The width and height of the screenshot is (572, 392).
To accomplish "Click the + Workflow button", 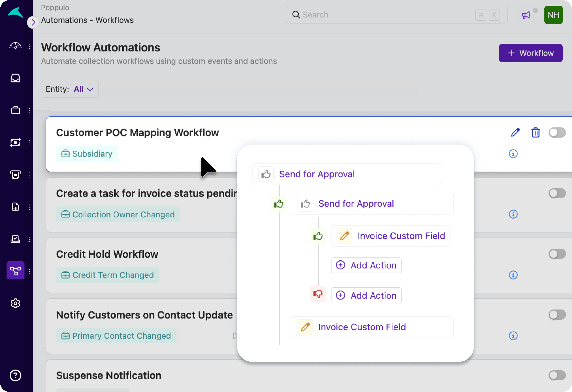I will click(x=530, y=53).
